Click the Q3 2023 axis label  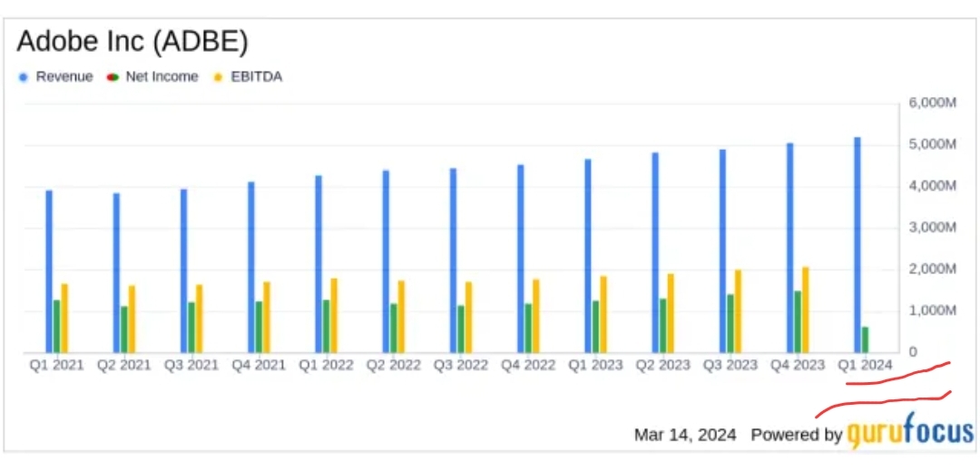[x=730, y=365]
